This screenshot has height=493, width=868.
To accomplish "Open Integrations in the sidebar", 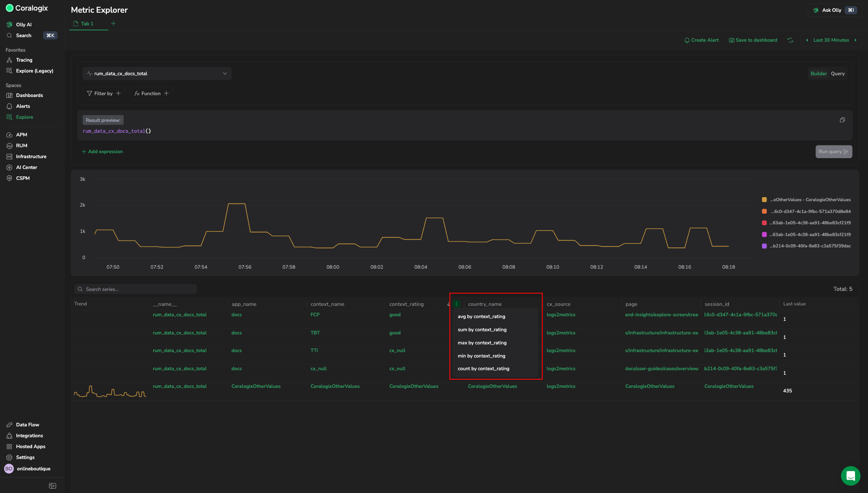I will coord(29,435).
